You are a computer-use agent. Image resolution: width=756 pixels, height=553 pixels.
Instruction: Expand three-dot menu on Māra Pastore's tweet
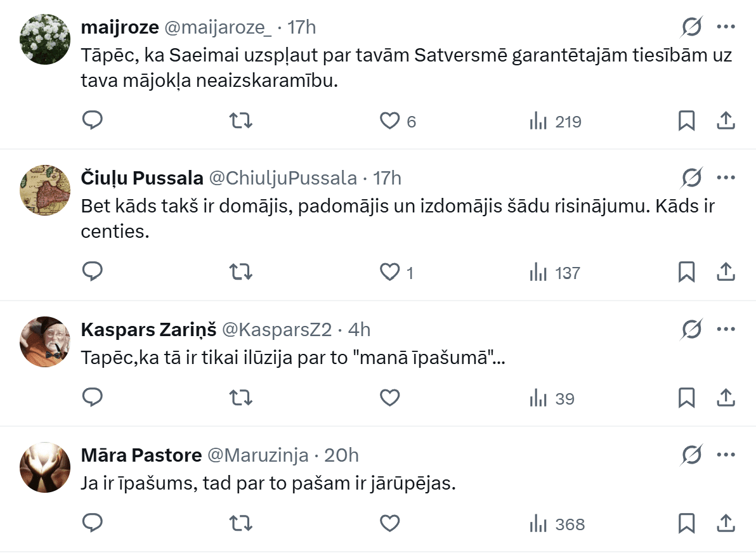(x=725, y=455)
